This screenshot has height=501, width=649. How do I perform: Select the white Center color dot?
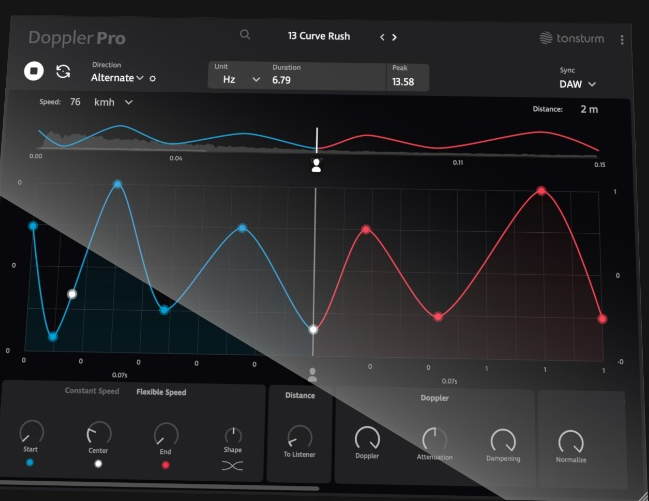[x=98, y=464]
